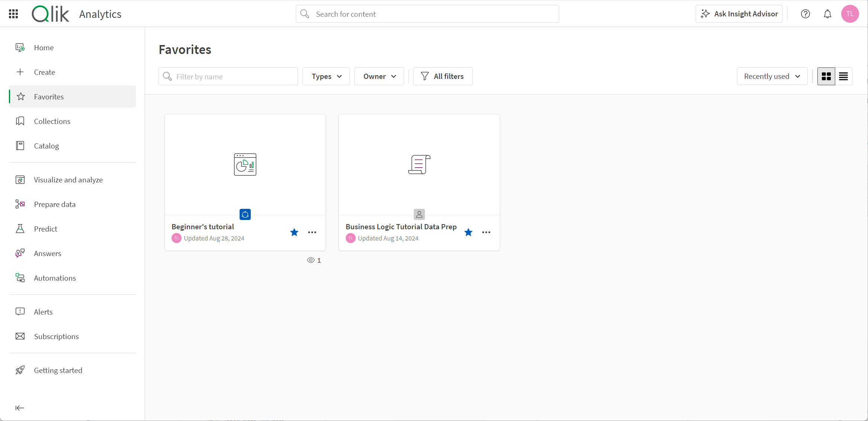Click Create to add new content
Viewport: 868px width, 421px height.
click(44, 71)
